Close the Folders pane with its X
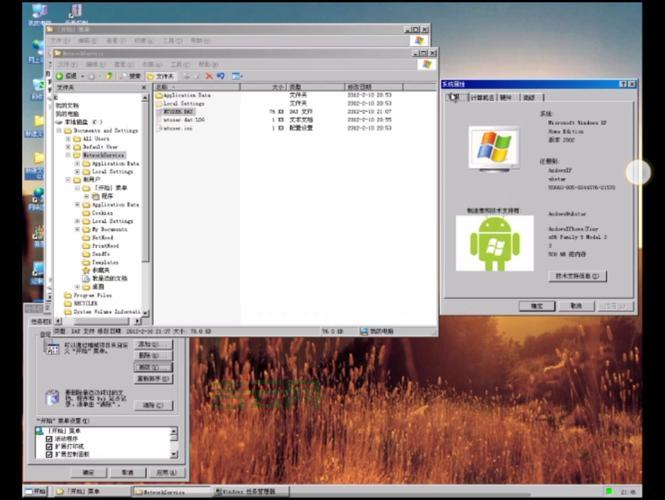The width and height of the screenshot is (665, 500). (x=143, y=87)
